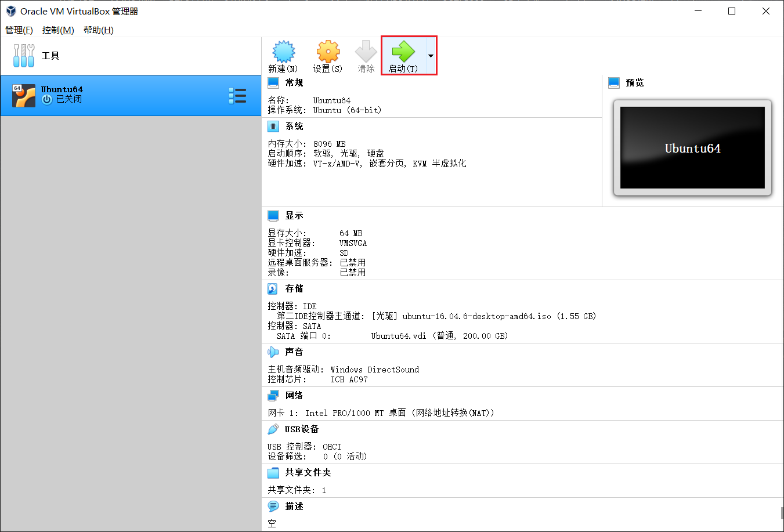The width and height of the screenshot is (784, 532).
Task: Open the 网络 settings heading link
Action: 294,396
